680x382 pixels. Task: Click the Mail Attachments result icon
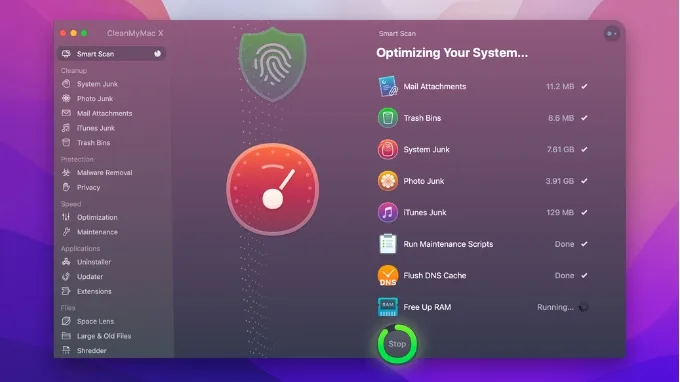click(x=388, y=86)
